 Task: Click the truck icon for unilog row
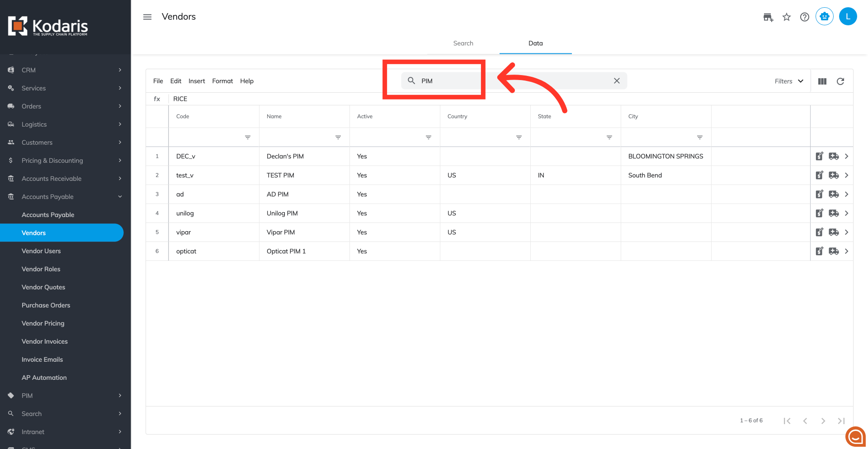[x=834, y=213]
